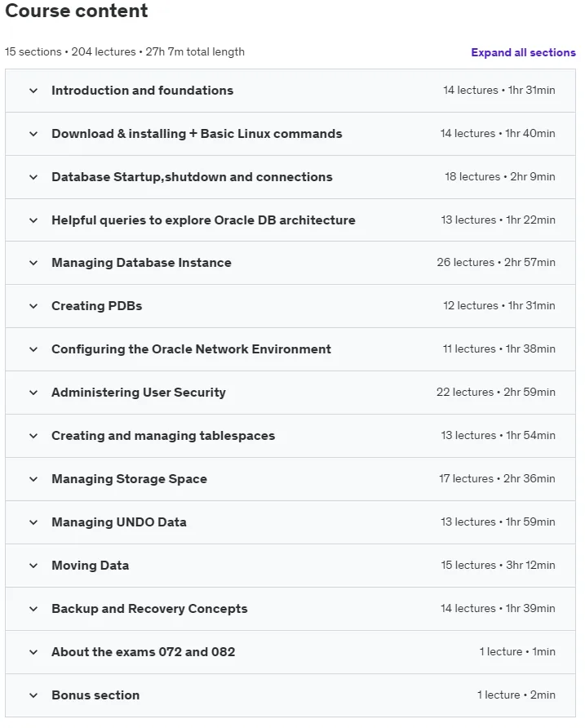
Task: Expand all sections link
Action: (523, 52)
